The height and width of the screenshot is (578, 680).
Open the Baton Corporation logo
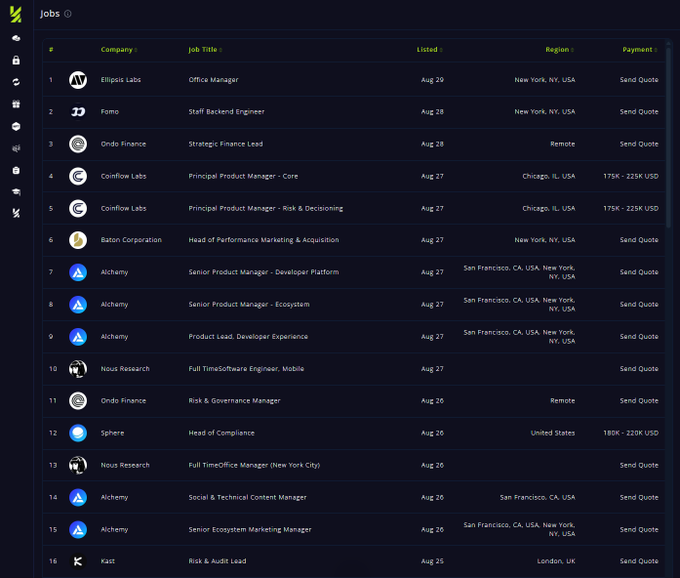pyautogui.click(x=78, y=240)
